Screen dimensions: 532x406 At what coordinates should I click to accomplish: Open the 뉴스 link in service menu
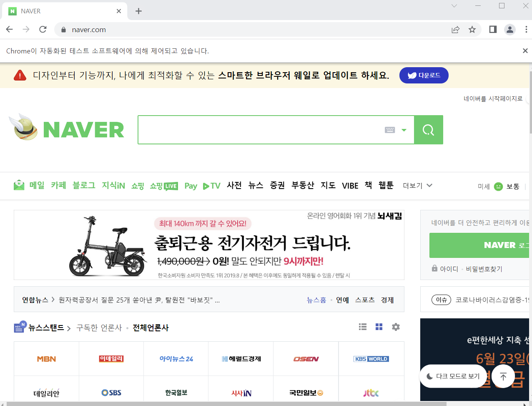coord(256,185)
